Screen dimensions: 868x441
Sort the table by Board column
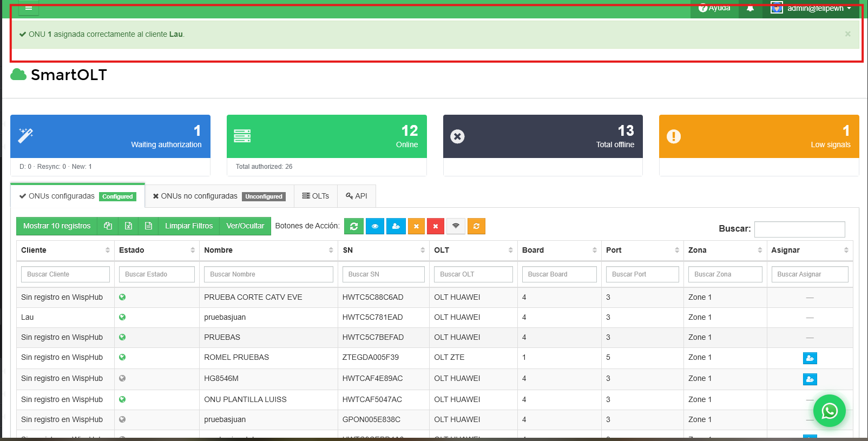click(560, 250)
